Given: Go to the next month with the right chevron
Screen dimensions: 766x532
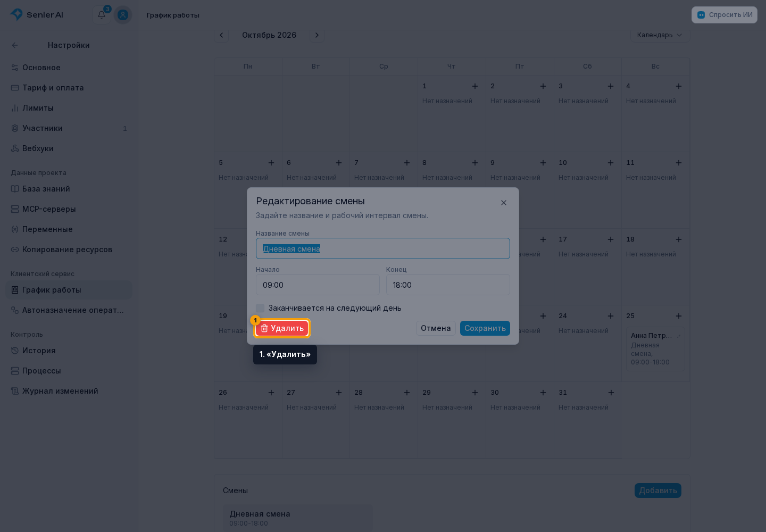Looking at the screenshot, I should click(317, 35).
